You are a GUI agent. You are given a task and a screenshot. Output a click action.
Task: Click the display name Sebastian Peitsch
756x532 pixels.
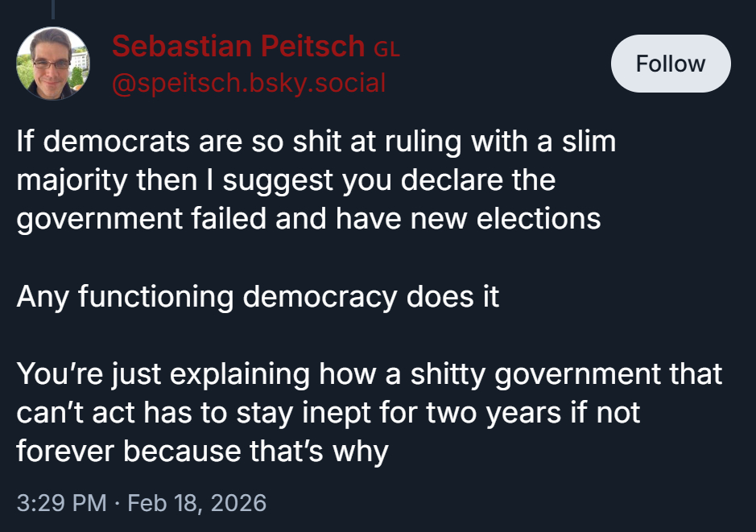point(238,47)
